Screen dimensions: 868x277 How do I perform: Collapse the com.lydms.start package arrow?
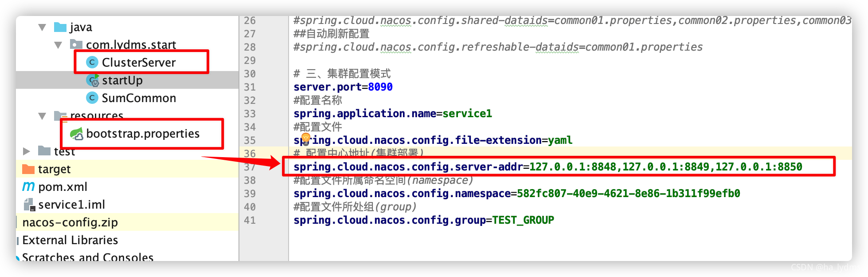coord(58,45)
